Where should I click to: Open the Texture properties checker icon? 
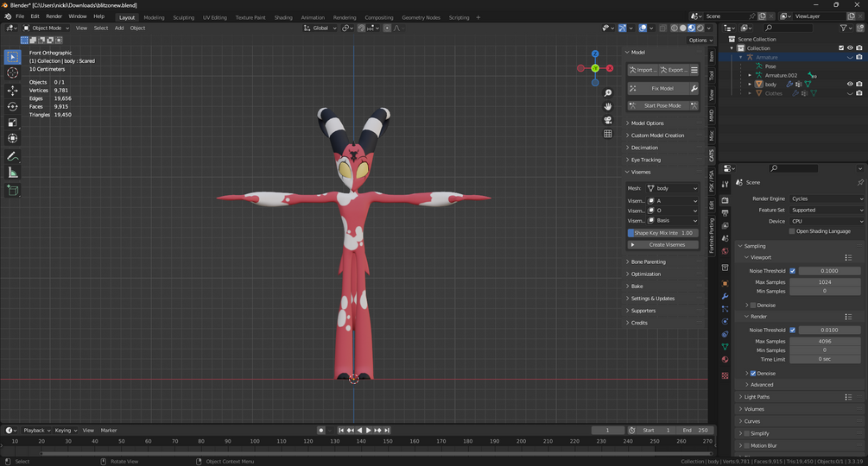pos(725,376)
